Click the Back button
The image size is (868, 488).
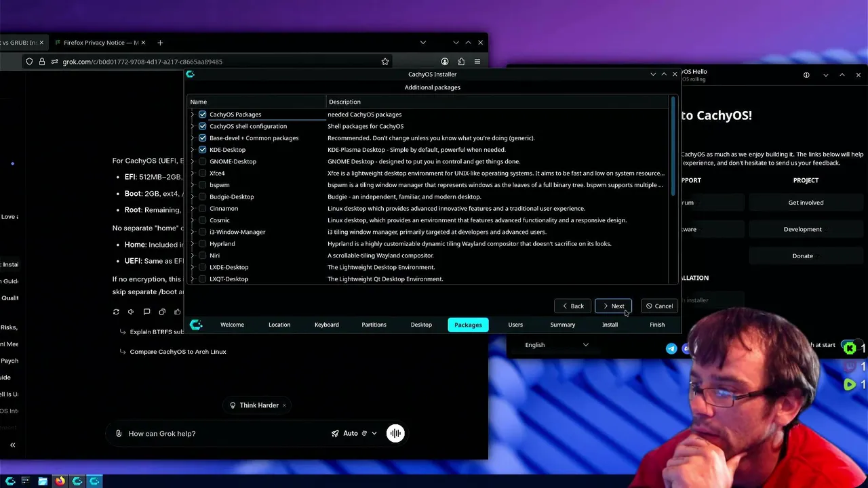click(x=573, y=306)
